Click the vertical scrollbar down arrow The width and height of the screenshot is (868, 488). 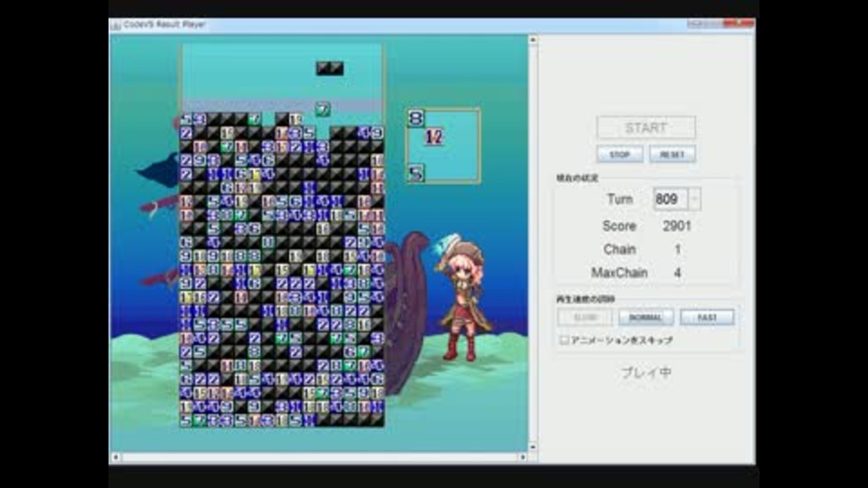(533, 447)
